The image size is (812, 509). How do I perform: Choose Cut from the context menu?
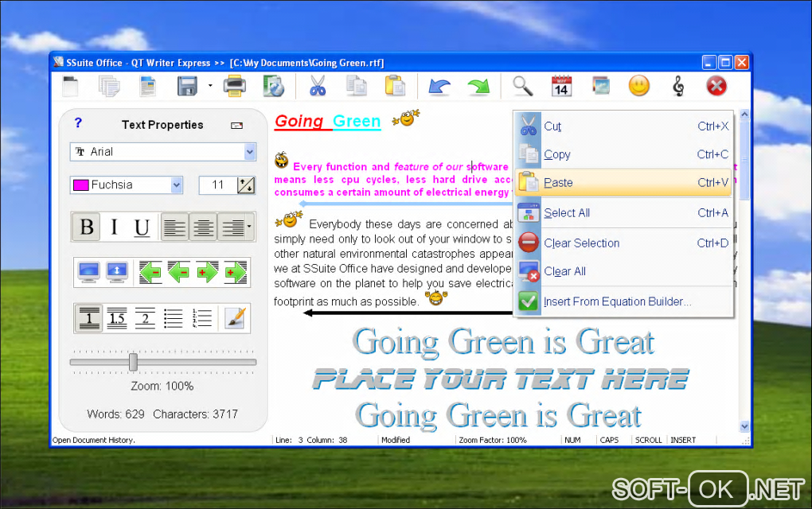(623, 126)
